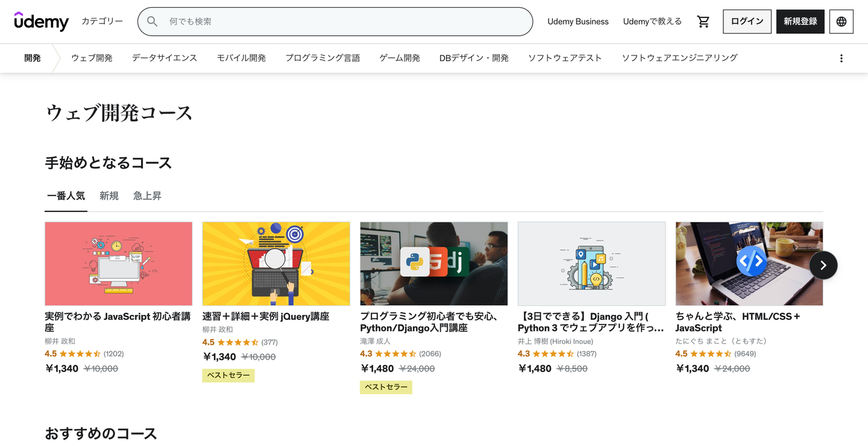
Task: Click the ログイン button
Action: coord(747,22)
